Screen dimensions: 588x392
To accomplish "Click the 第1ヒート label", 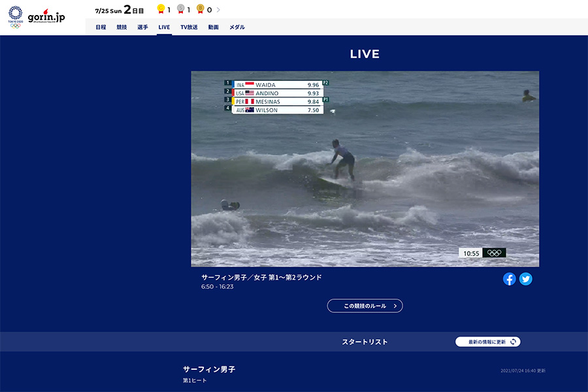I will [x=195, y=380].
